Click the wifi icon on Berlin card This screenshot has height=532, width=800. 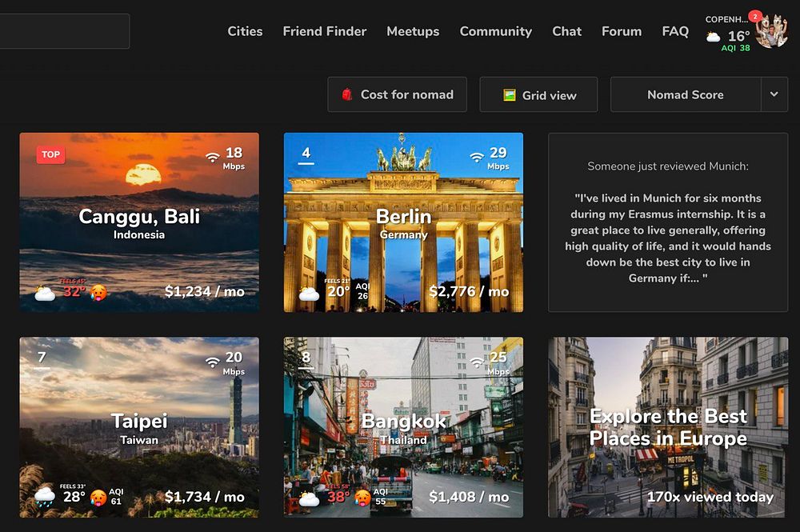477,157
